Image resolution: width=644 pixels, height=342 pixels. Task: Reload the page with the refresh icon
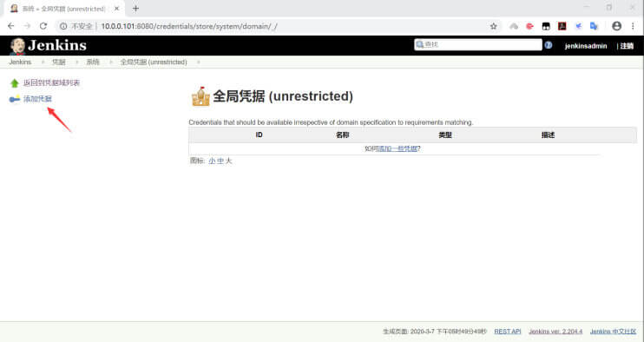[43, 26]
